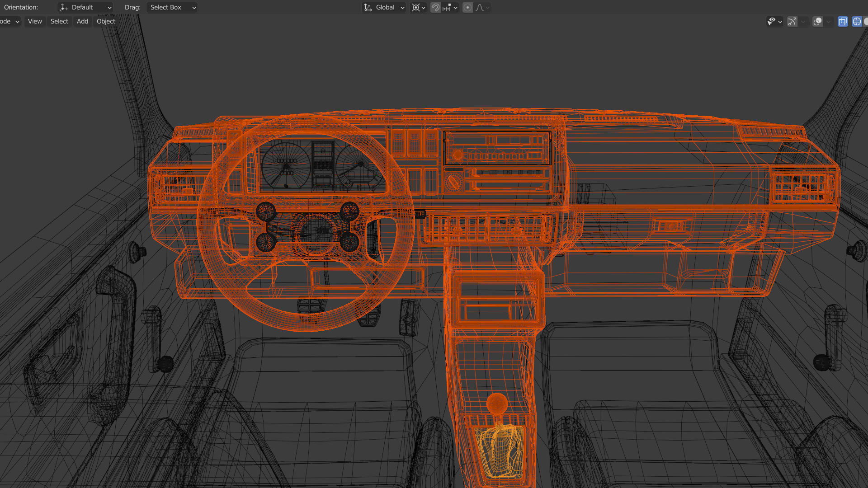Screen dimensions: 868x488
Task: Open Global transform orientation dropdown
Action: pos(384,7)
